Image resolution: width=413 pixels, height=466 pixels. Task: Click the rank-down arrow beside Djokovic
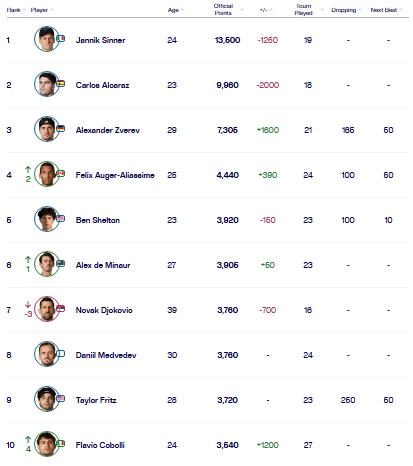pyautogui.click(x=28, y=304)
